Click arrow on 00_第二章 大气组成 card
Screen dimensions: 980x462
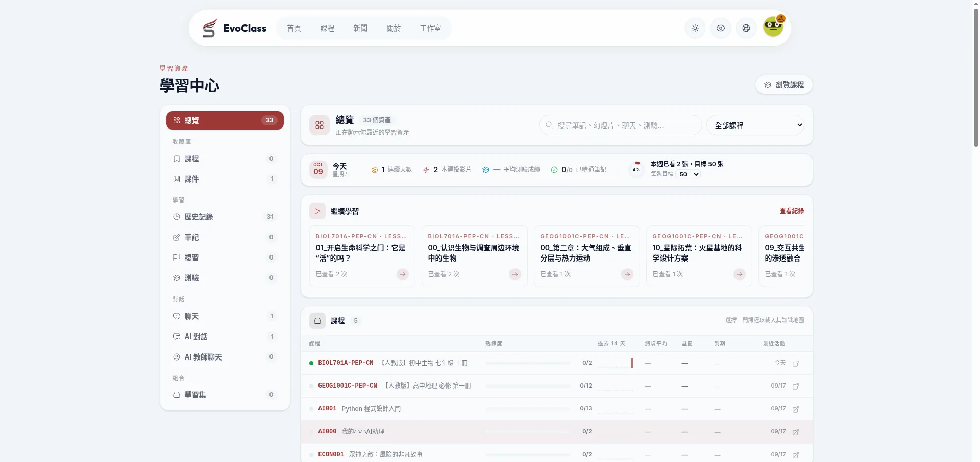coord(627,274)
